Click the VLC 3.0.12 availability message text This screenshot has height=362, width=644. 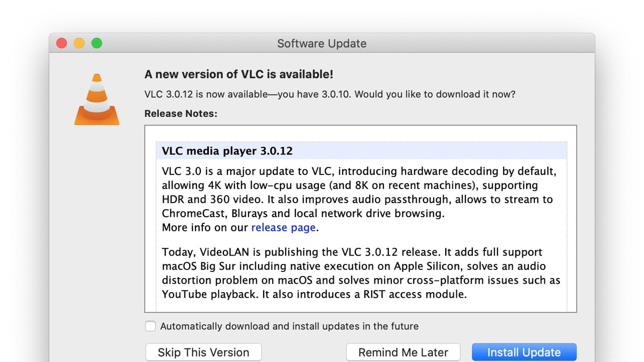[330, 94]
